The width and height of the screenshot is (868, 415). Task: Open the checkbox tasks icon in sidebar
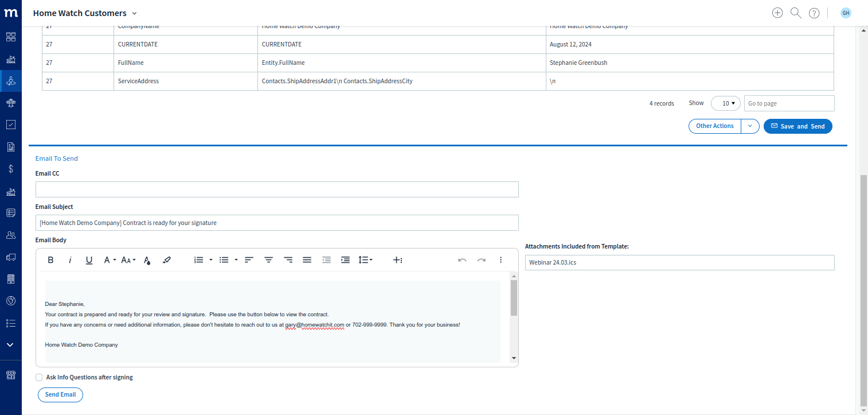tap(11, 125)
